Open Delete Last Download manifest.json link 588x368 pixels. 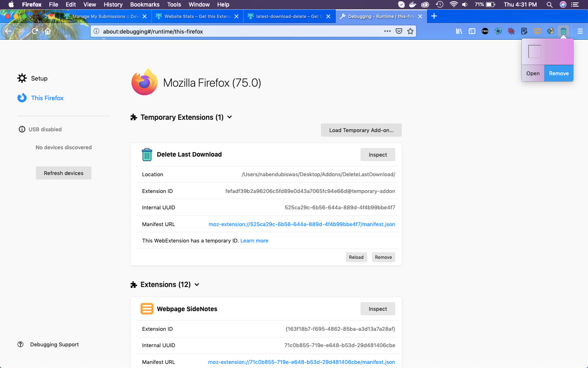tap(302, 224)
